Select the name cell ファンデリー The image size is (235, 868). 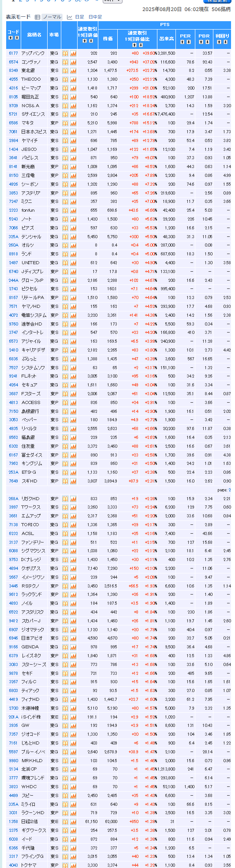[x=33, y=542]
